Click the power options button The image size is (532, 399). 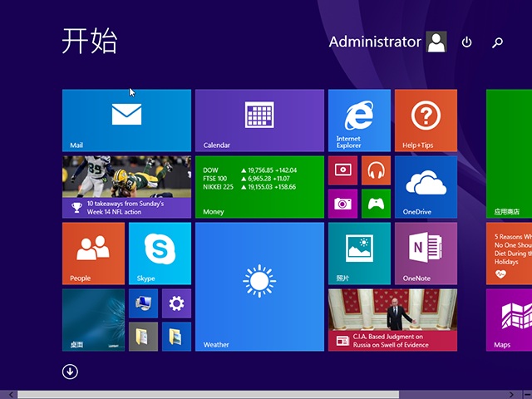point(467,42)
